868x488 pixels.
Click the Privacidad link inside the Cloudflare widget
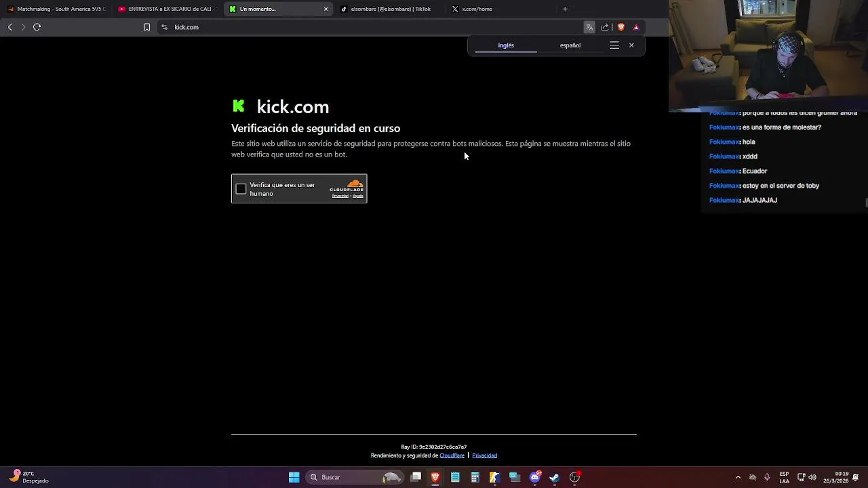[340, 196]
